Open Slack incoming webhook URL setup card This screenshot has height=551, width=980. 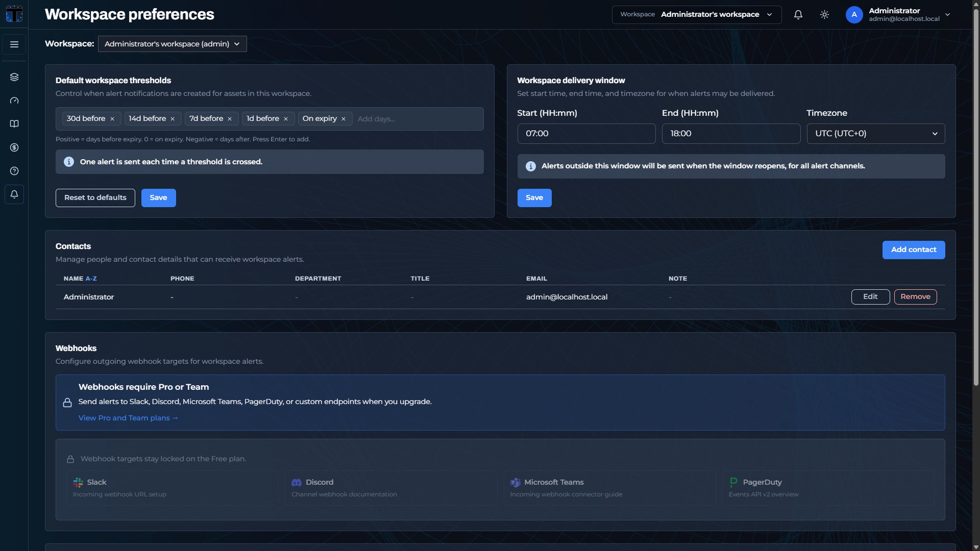click(x=172, y=488)
